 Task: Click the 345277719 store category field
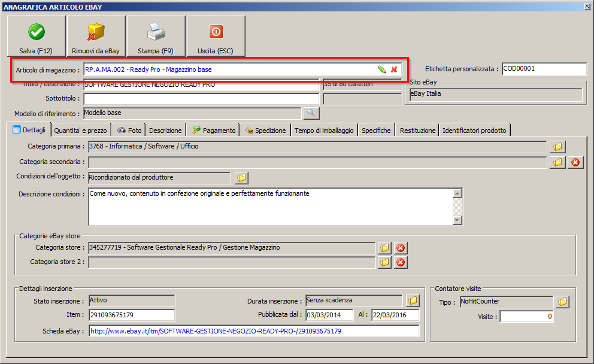click(x=232, y=248)
